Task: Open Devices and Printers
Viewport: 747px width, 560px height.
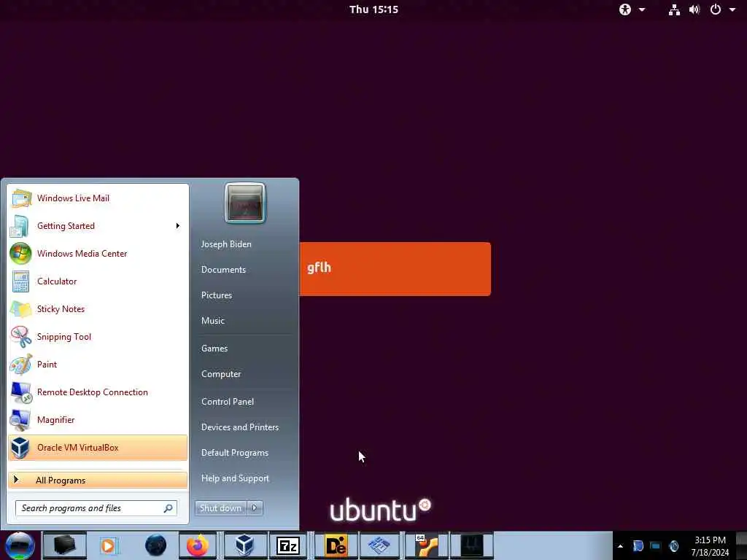Action: click(x=239, y=427)
